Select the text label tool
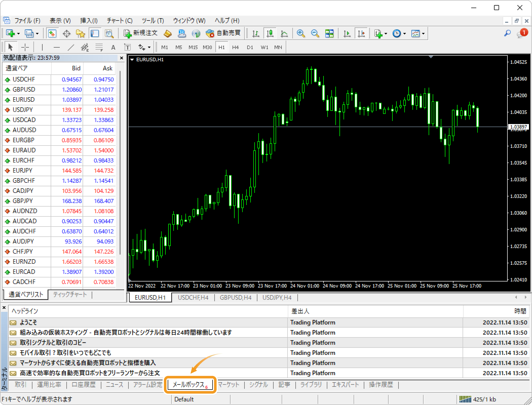This screenshot has height=405, width=532. point(127,47)
